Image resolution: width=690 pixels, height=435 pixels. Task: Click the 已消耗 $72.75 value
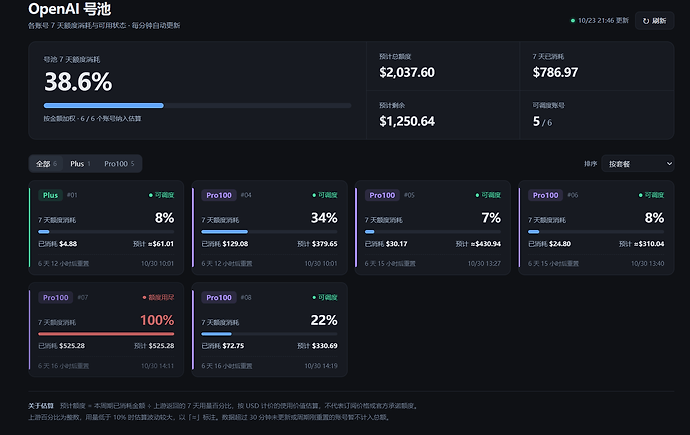click(223, 346)
